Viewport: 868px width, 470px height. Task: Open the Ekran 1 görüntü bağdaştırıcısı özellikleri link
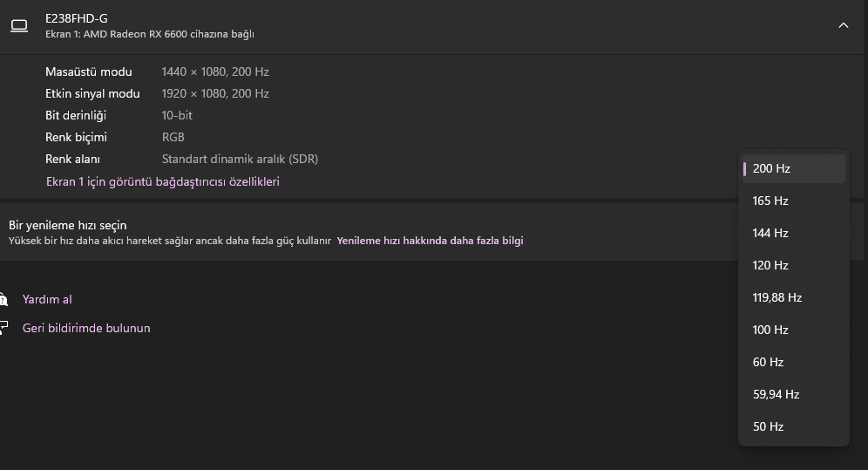point(162,181)
